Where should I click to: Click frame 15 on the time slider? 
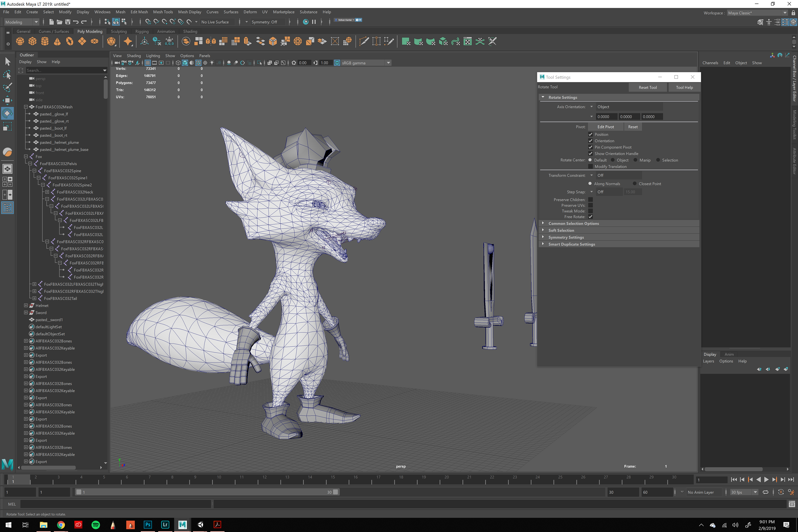coord(333,479)
